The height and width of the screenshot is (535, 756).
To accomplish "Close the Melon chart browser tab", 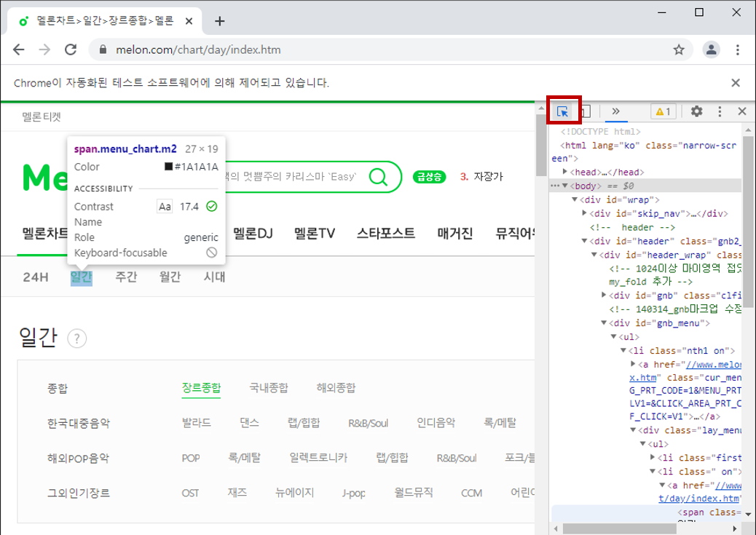I will (189, 21).
